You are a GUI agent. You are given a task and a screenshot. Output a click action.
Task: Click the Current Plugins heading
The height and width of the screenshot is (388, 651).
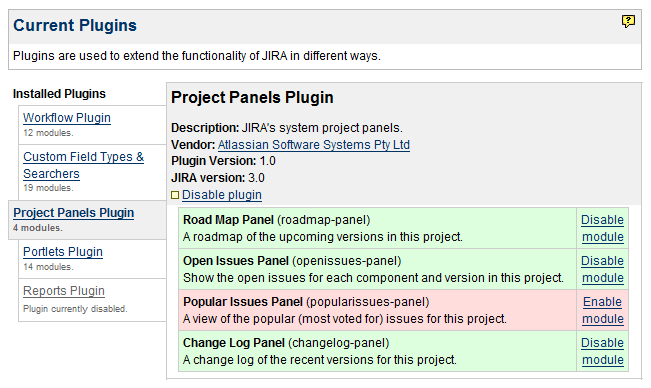[x=75, y=25]
